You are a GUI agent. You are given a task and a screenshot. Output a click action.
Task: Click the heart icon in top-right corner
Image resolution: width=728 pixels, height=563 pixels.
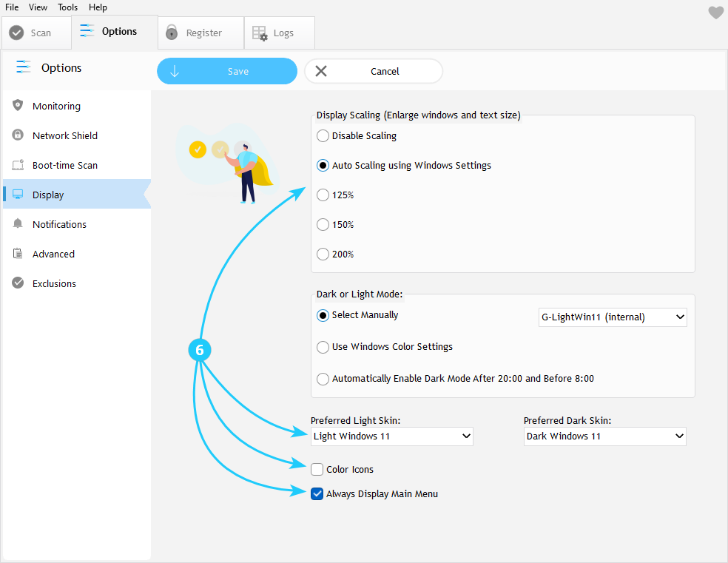tap(715, 13)
